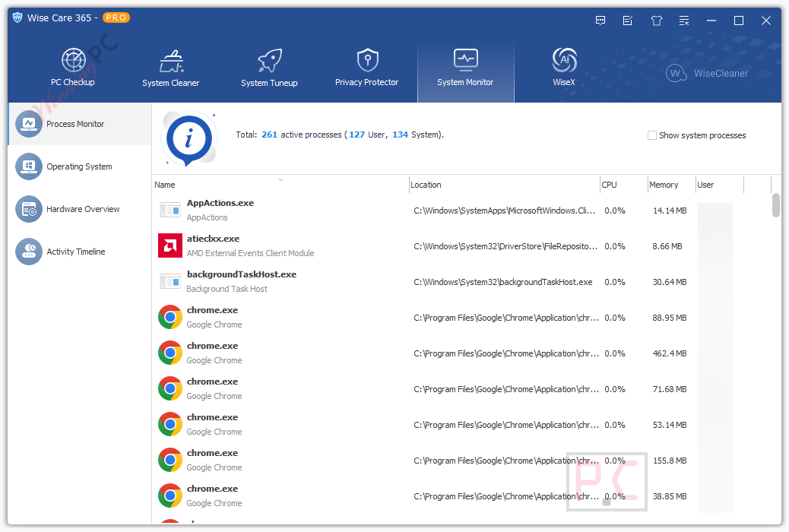The width and height of the screenshot is (789, 532).
Task: Click the blue info bubble icon
Action: pos(189,139)
